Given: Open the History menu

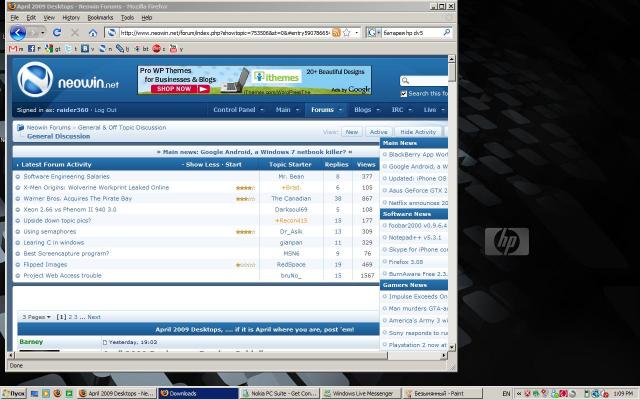Looking at the screenshot, I should 71,18.
